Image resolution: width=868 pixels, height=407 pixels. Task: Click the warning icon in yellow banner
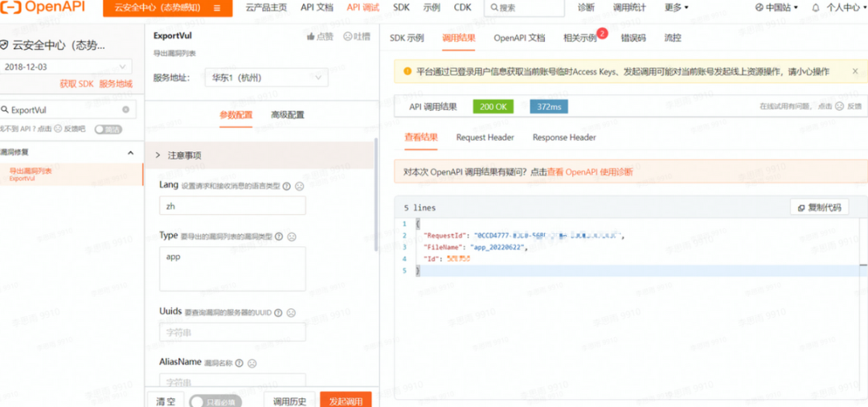(407, 72)
